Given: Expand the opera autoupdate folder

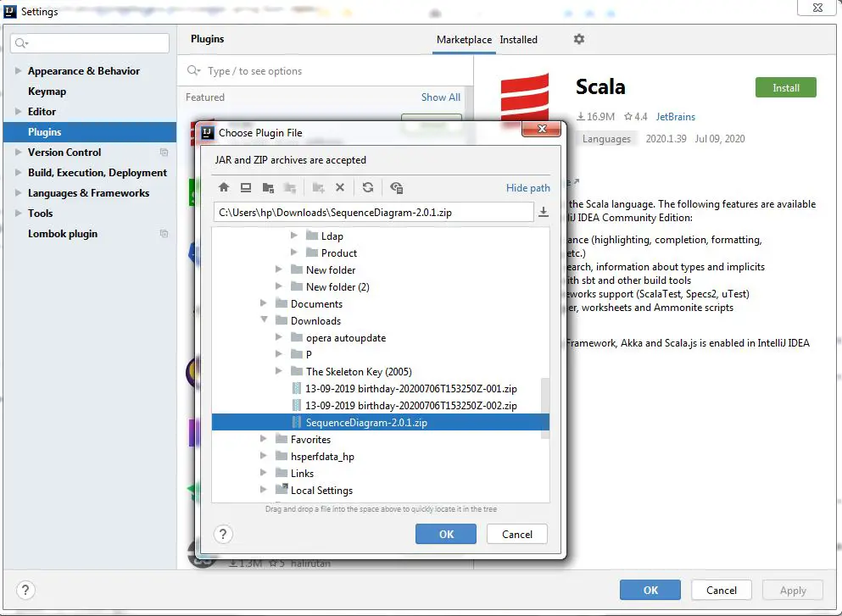Looking at the screenshot, I should (x=278, y=337).
